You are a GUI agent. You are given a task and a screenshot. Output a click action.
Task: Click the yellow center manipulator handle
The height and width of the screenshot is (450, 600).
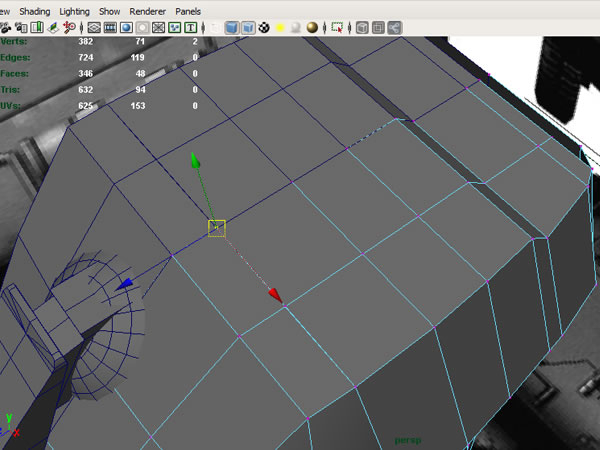coord(216,228)
